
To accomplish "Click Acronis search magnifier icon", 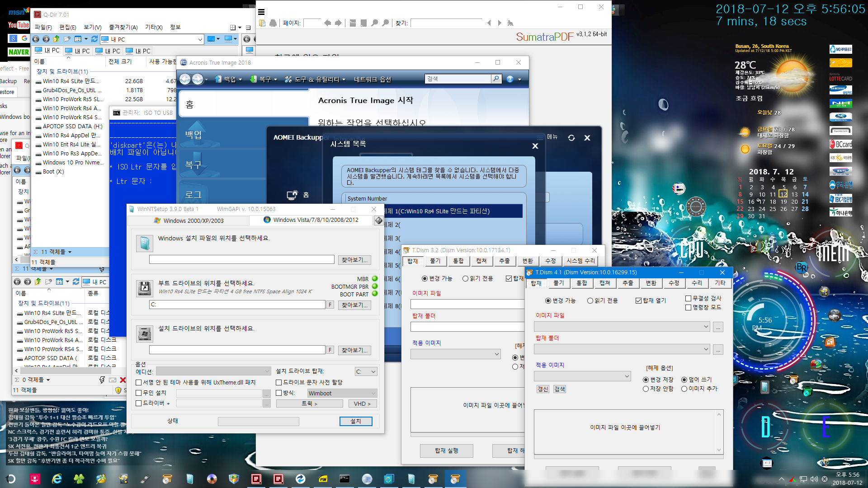I will (x=496, y=79).
